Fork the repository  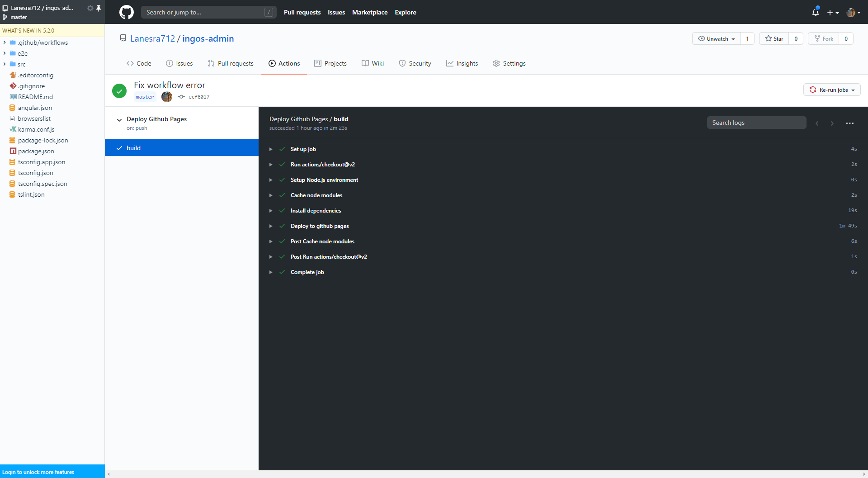pyautogui.click(x=824, y=38)
